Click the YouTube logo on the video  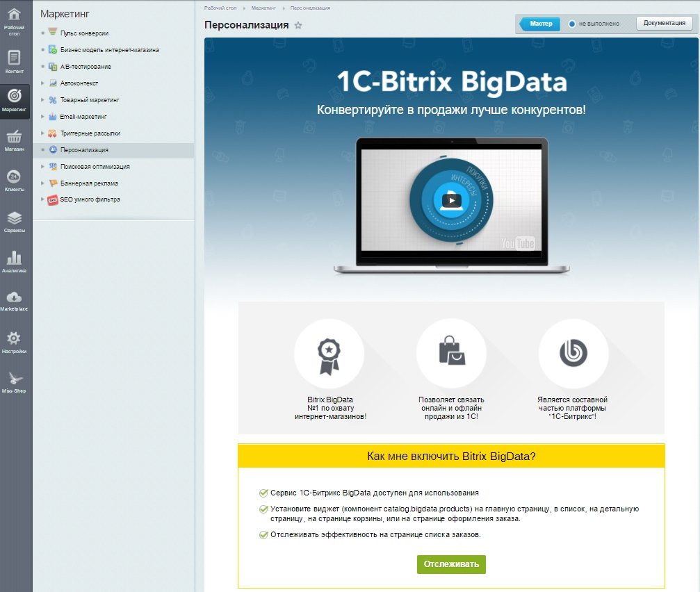(x=518, y=243)
